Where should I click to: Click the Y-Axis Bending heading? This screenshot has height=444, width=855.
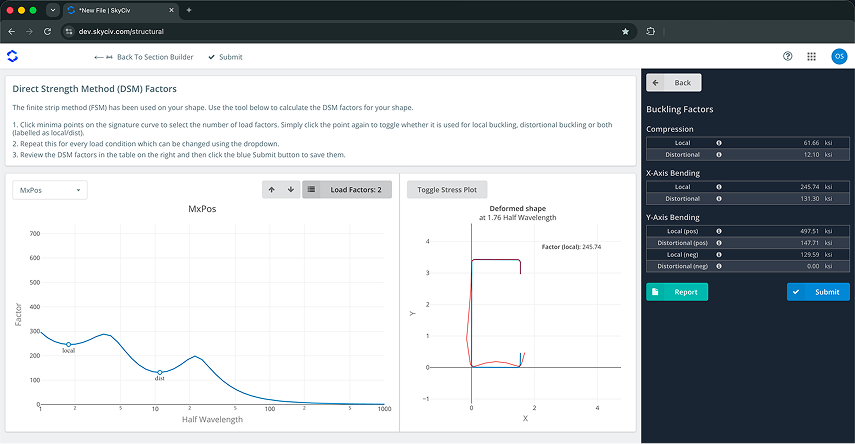(x=673, y=218)
